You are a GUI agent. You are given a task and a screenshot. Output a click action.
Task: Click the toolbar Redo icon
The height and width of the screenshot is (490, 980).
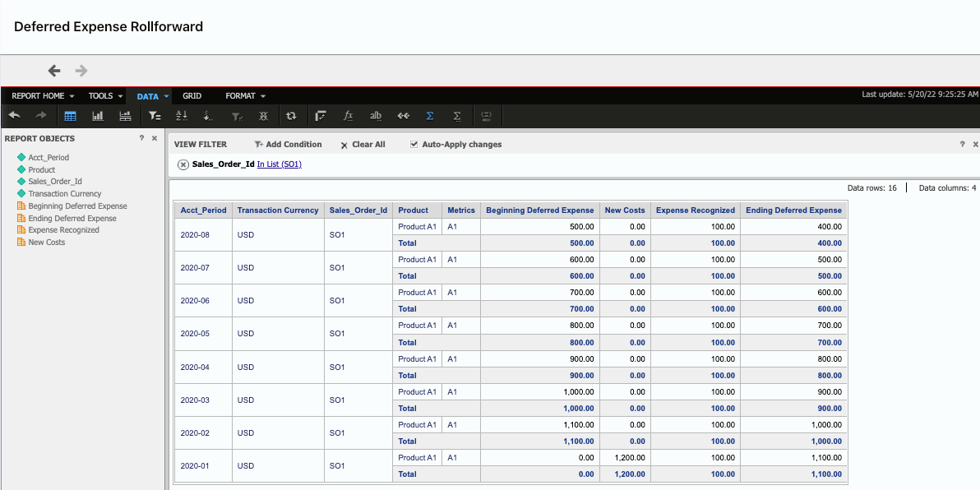[40, 116]
